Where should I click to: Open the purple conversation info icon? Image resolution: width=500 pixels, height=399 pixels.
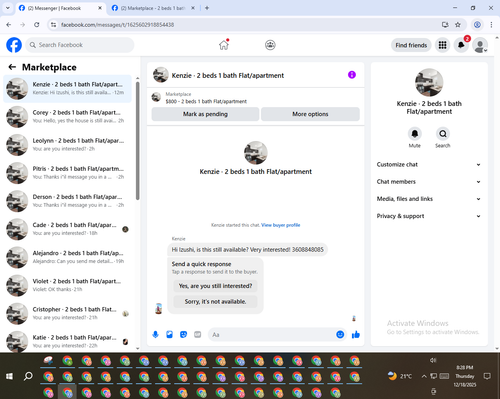[x=352, y=75]
